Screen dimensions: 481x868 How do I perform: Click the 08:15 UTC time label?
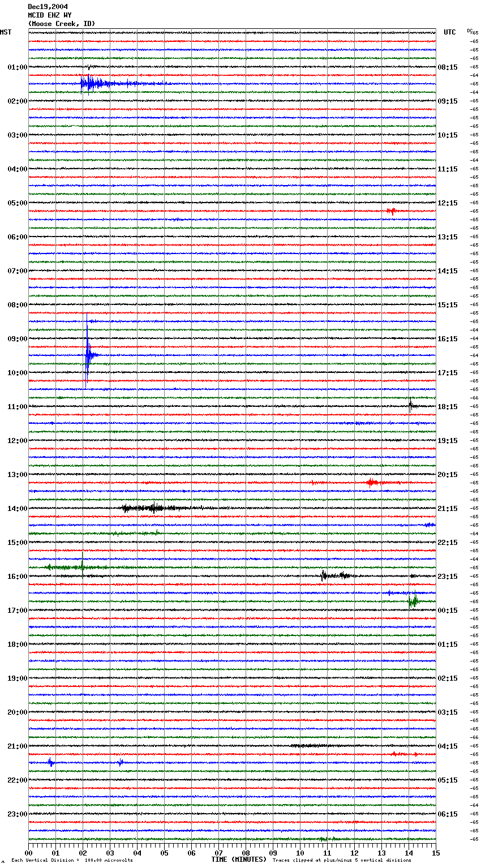click(x=448, y=67)
